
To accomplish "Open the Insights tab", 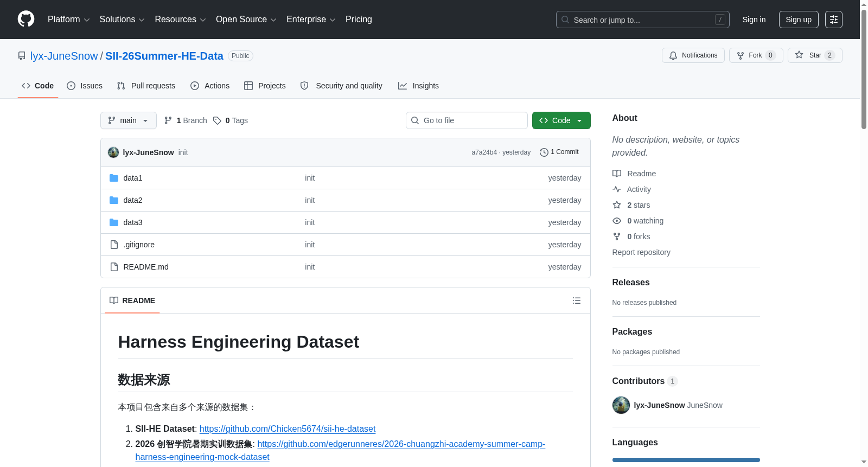I will tap(418, 86).
